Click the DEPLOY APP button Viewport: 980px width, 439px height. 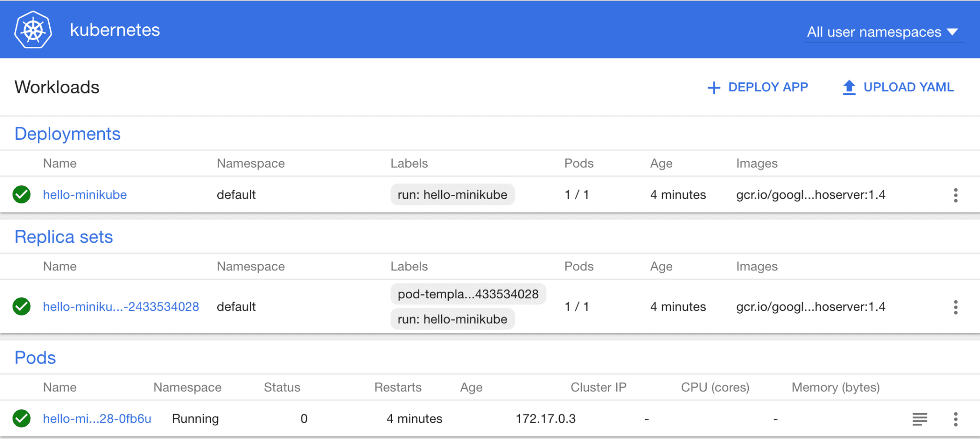(757, 87)
